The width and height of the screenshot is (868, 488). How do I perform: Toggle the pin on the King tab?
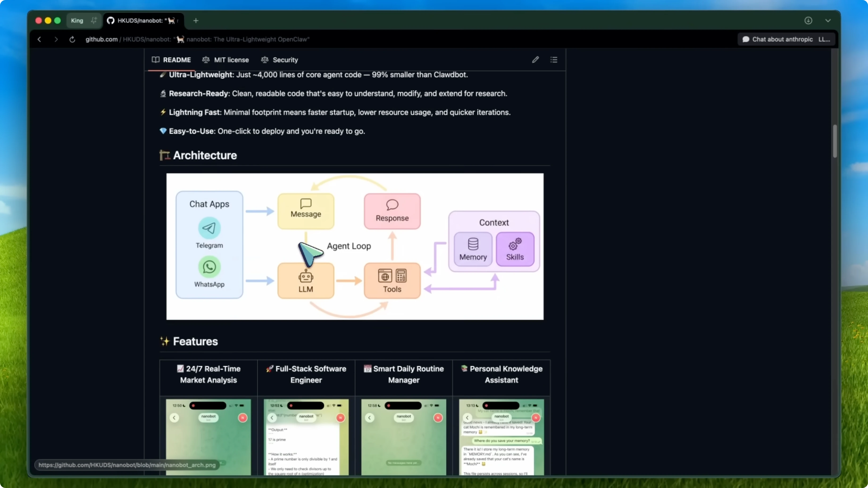pos(94,20)
